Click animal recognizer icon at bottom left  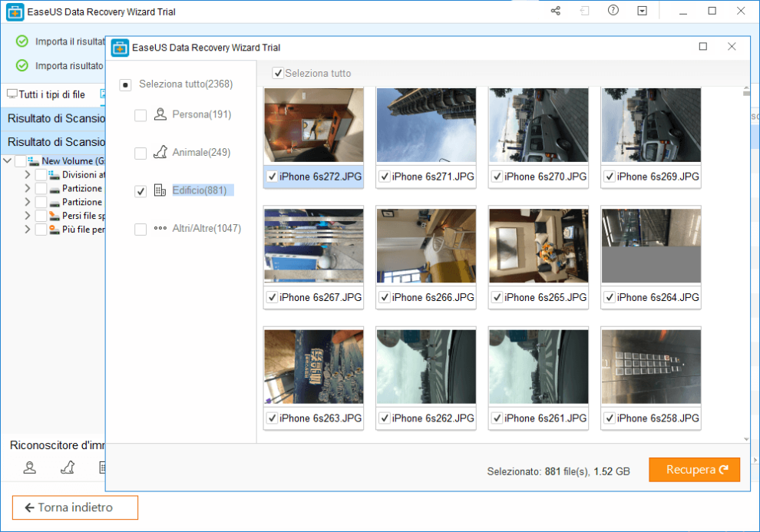point(68,467)
